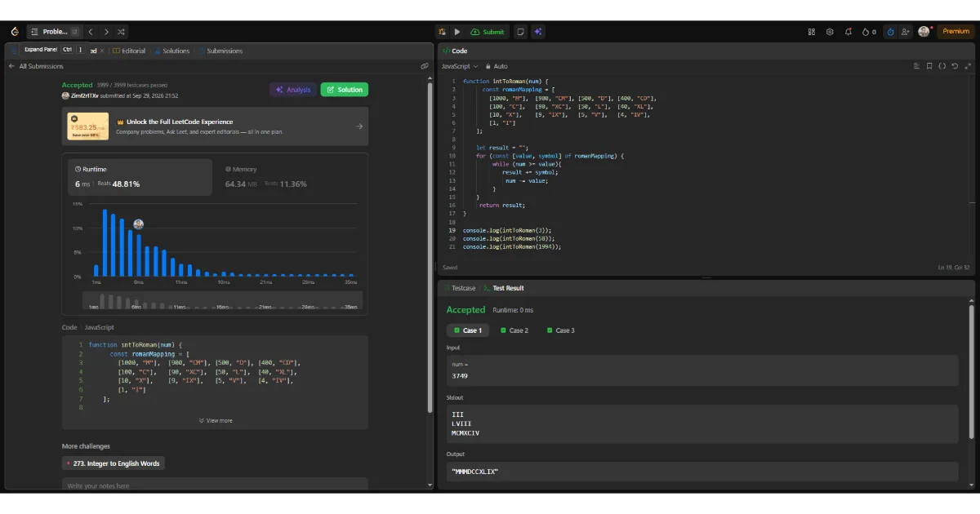Maximize the code editor with fullscreen icon
Image resolution: width=980 pixels, height=514 pixels.
pos(969,66)
